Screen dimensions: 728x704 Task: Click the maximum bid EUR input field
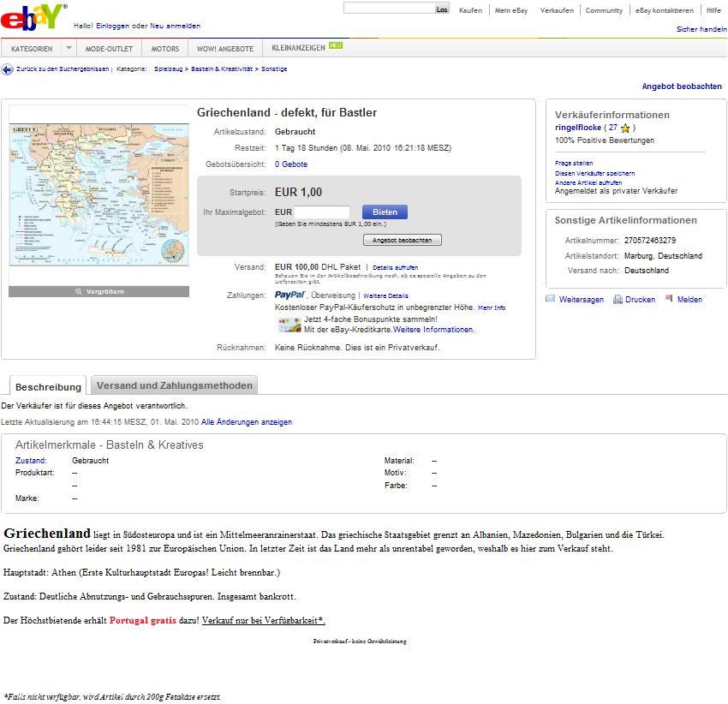(x=322, y=212)
